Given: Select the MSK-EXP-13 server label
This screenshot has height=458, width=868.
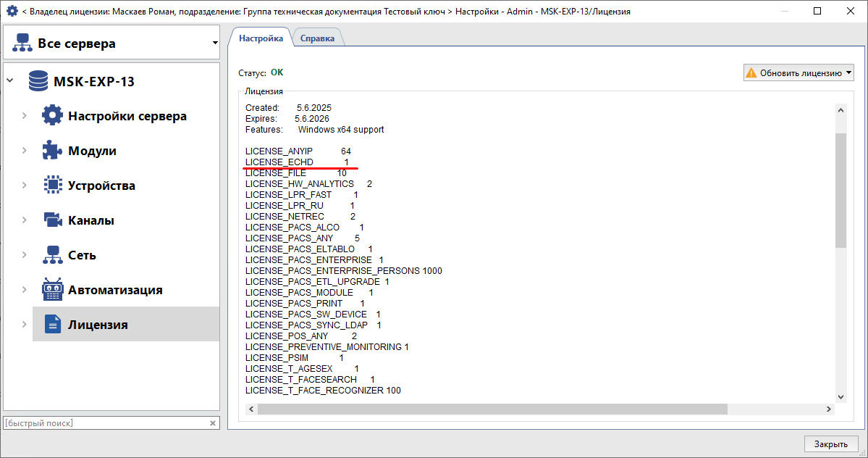Looking at the screenshot, I should click(x=94, y=81).
